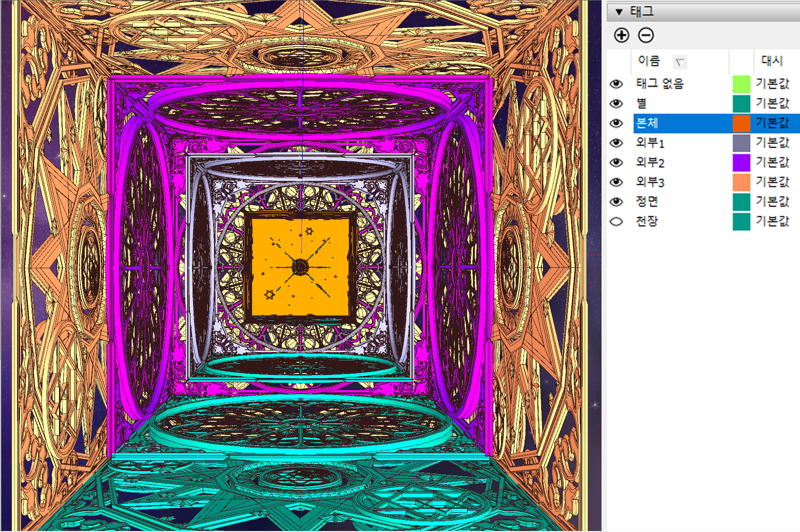
Task: Hide the 외부1 tag
Action: click(616, 143)
